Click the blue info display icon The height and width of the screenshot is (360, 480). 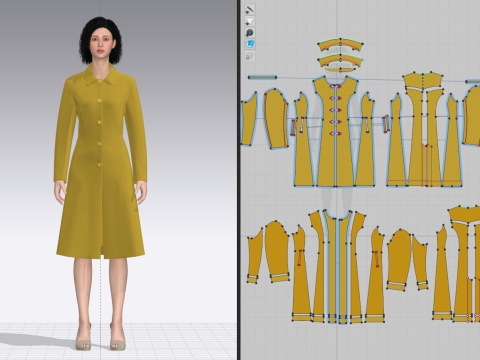pos(250,33)
